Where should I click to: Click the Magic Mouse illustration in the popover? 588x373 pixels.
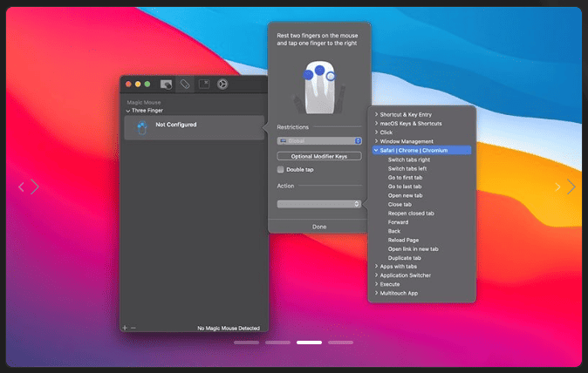click(x=319, y=88)
